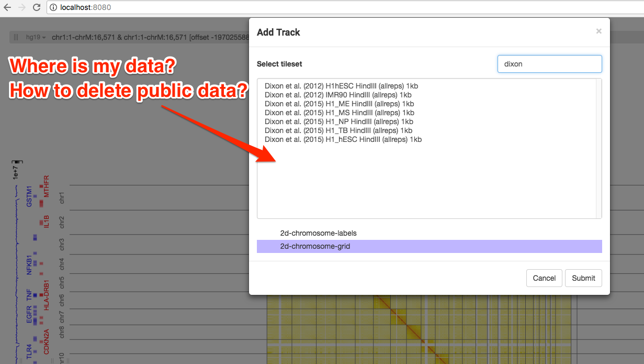Click the browser Forward arrow
644x364 pixels.
[x=23, y=8]
